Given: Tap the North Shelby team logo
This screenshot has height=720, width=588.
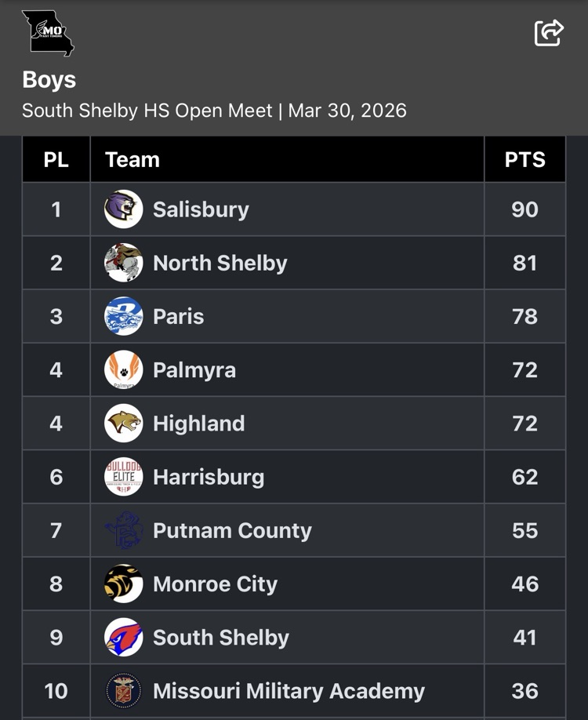Looking at the screenshot, I should (x=124, y=263).
